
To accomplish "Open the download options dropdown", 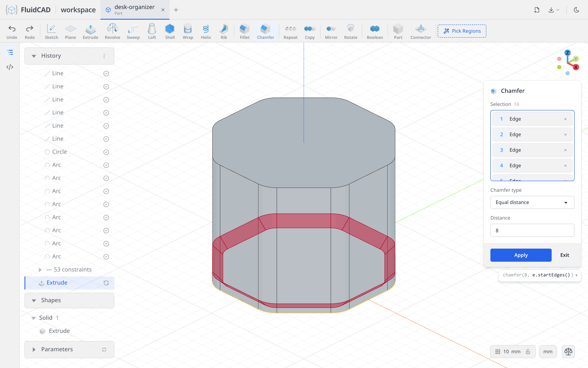I will (x=554, y=10).
